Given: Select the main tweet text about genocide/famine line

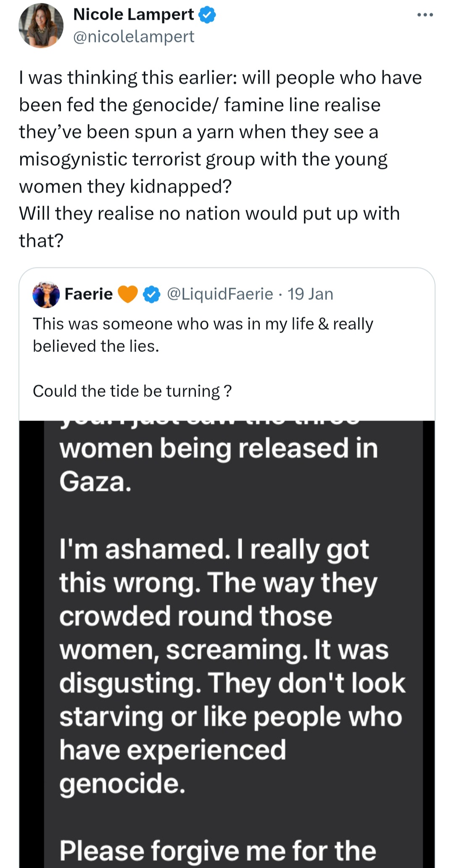Looking at the screenshot, I should 220,159.
